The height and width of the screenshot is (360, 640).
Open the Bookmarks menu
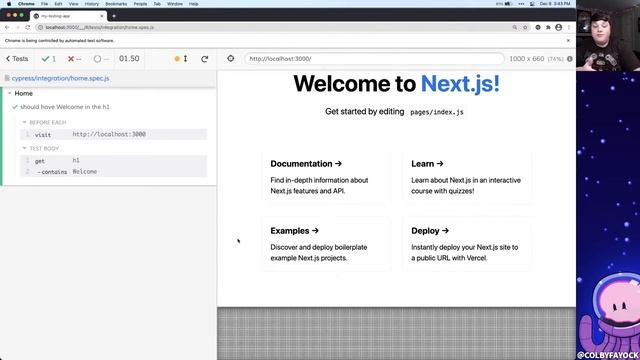116,4
